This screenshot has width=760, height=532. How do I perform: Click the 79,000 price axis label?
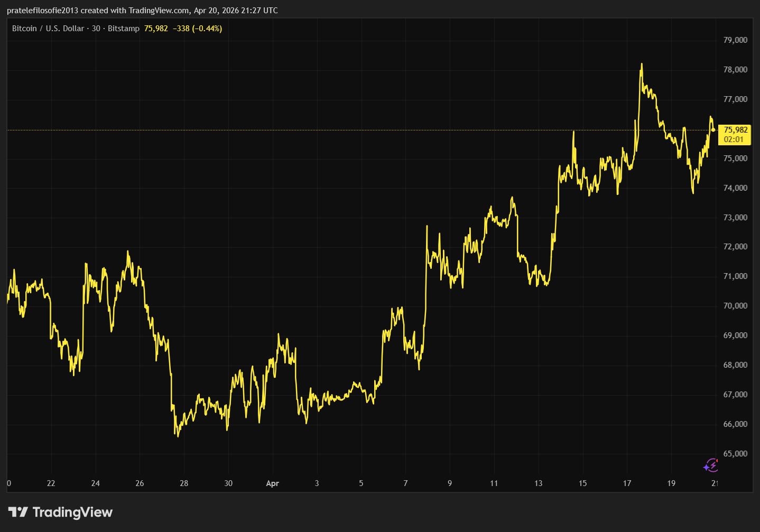(x=735, y=40)
